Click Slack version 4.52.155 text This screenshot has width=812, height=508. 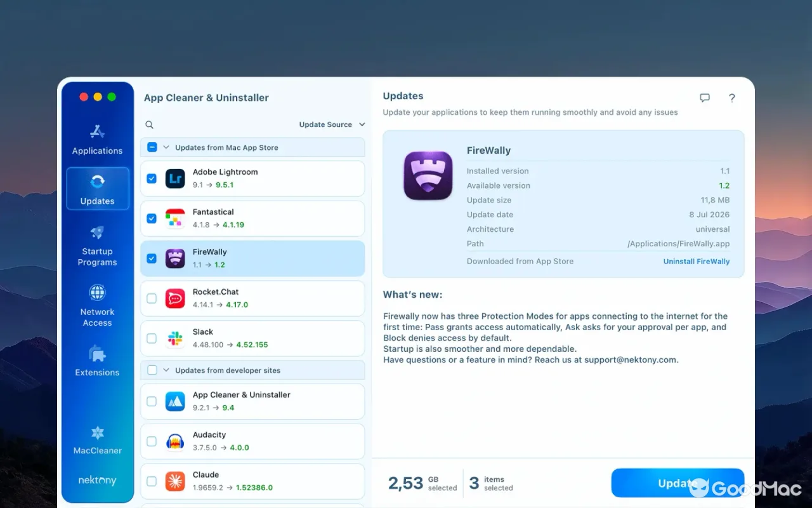click(252, 345)
